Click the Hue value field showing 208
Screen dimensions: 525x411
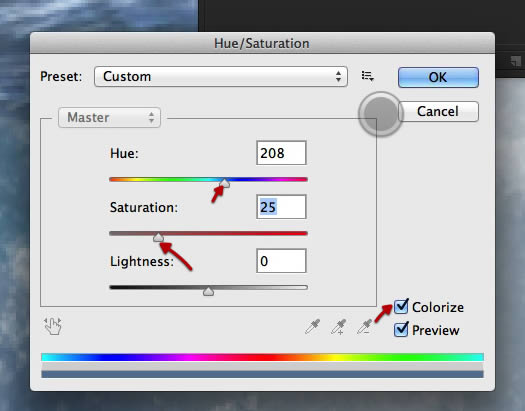click(x=281, y=153)
